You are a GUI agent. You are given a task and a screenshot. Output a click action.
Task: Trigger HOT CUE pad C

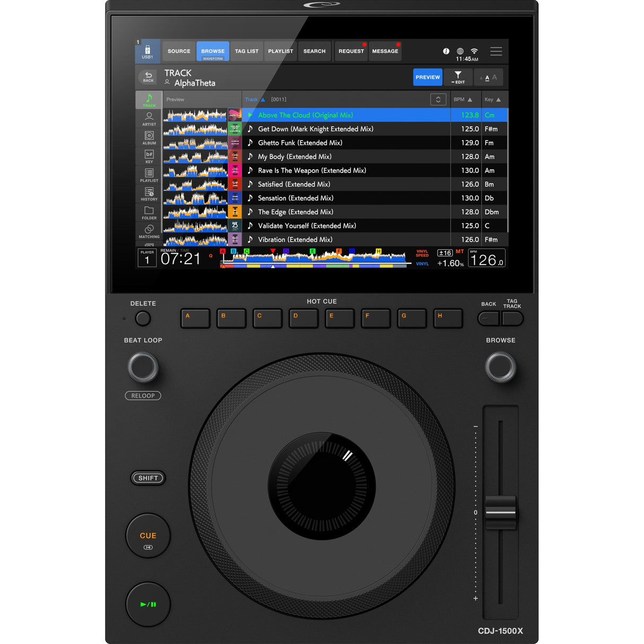[x=267, y=318]
